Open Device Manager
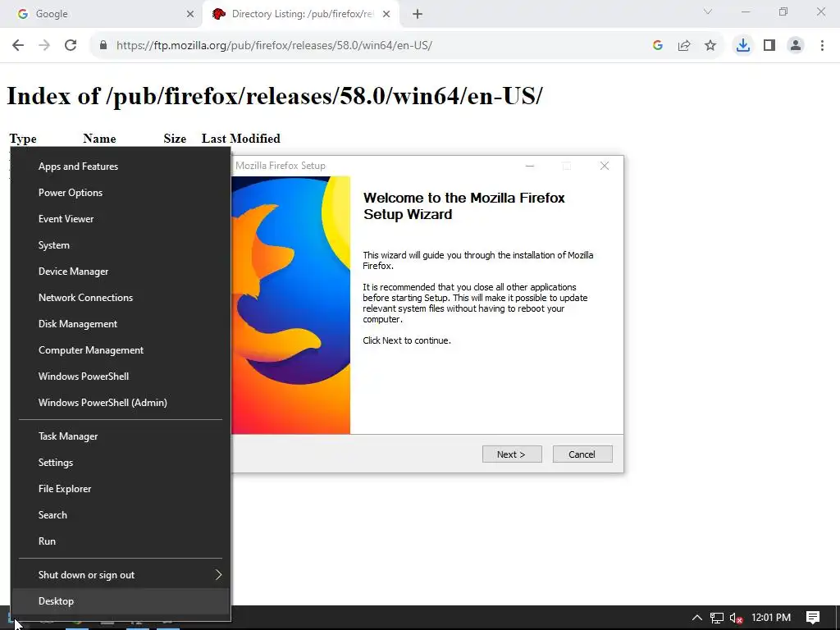Screen dimensions: 840x630 (x=121, y=272)
